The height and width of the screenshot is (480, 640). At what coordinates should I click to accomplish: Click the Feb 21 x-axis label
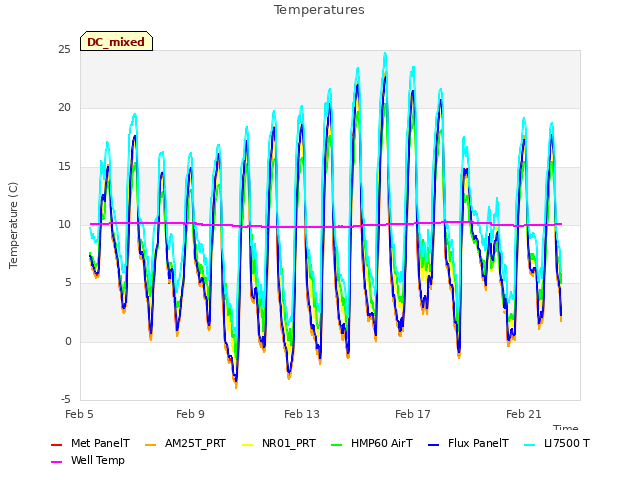pyautogui.click(x=524, y=414)
